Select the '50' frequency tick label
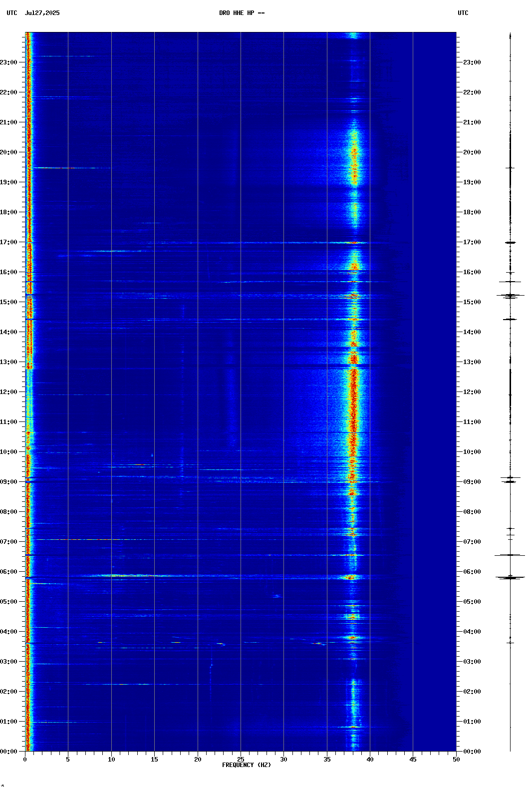532x791 pixels. click(x=456, y=760)
